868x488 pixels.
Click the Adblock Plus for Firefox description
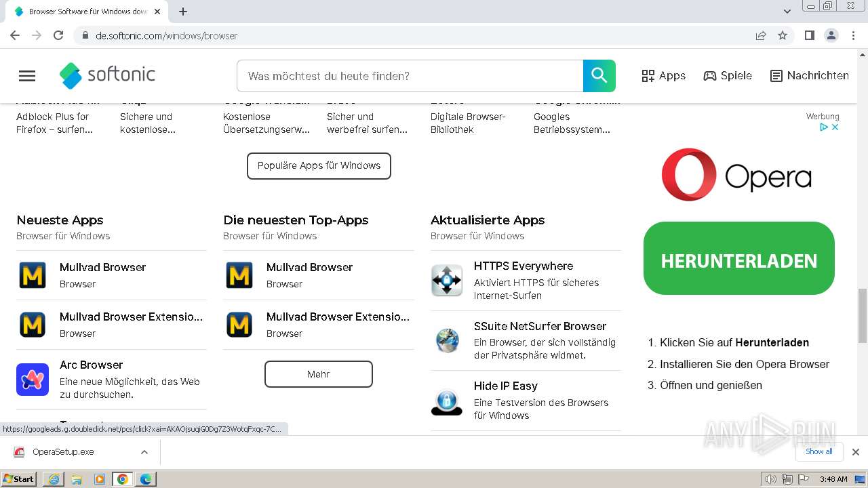point(54,123)
